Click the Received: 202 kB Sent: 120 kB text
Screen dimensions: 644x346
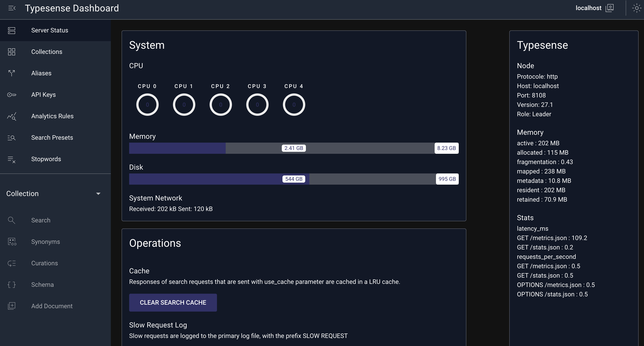(171, 209)
